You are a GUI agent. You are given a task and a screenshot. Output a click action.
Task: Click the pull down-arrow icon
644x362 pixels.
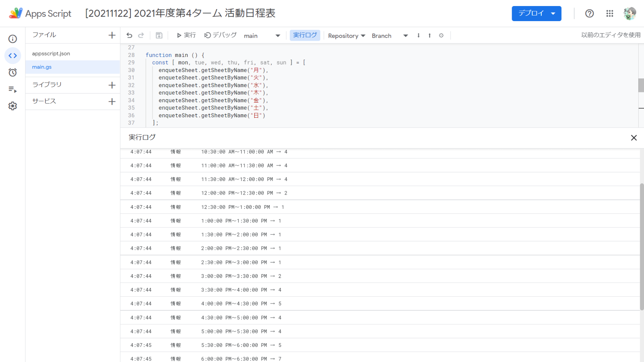pyautogui.click(x=418, y=35)
